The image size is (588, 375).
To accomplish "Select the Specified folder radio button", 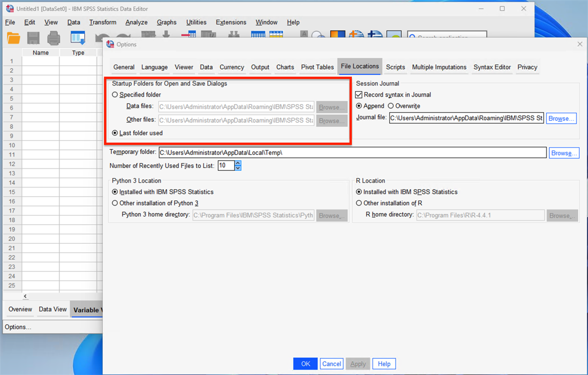I will click(x=115, y=95).
